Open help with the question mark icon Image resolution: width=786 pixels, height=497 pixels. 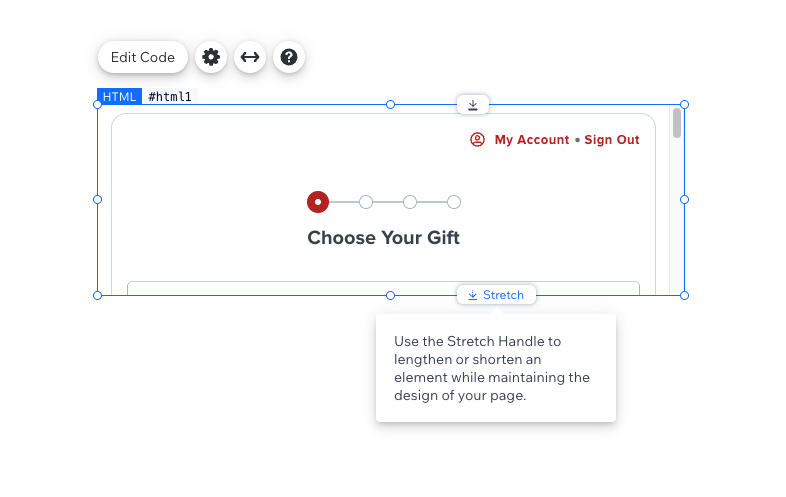pos(289,57)
